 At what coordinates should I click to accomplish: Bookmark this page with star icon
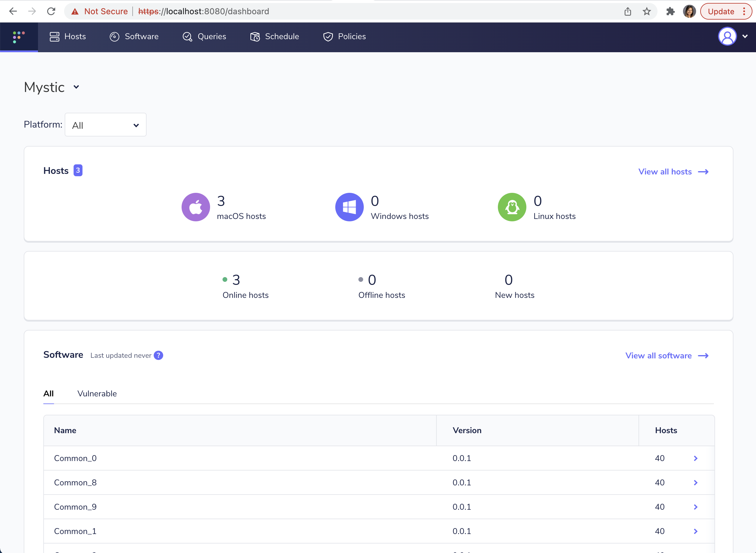[647, 11]
